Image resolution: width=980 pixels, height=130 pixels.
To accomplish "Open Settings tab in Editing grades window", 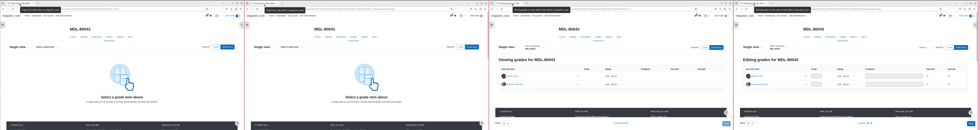I will [818, 37].
